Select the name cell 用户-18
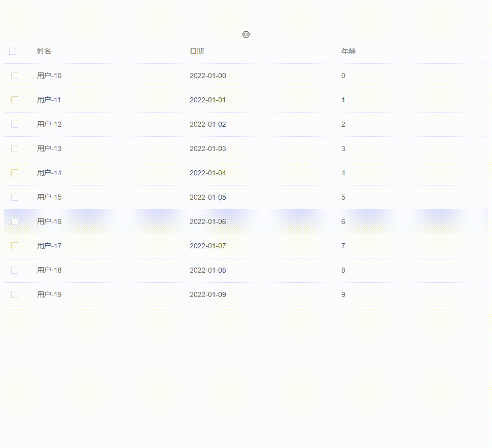 pyautogui.click(x=49, y=270)
